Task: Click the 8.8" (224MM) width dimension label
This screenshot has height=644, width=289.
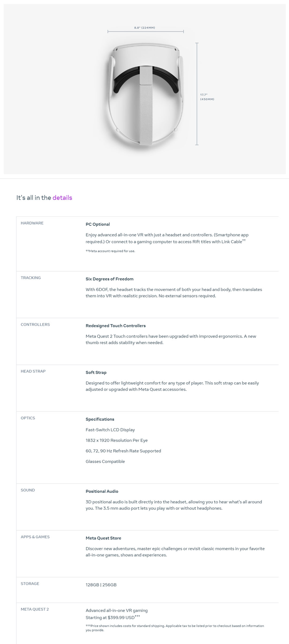Action: 144,28
